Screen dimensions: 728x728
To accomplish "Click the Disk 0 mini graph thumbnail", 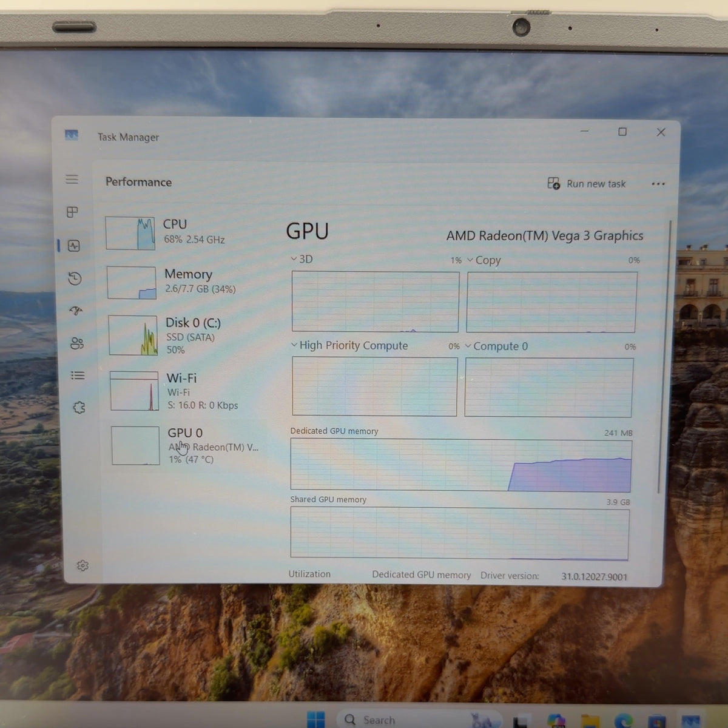I will pyautogui.click(x=133, y=335).
